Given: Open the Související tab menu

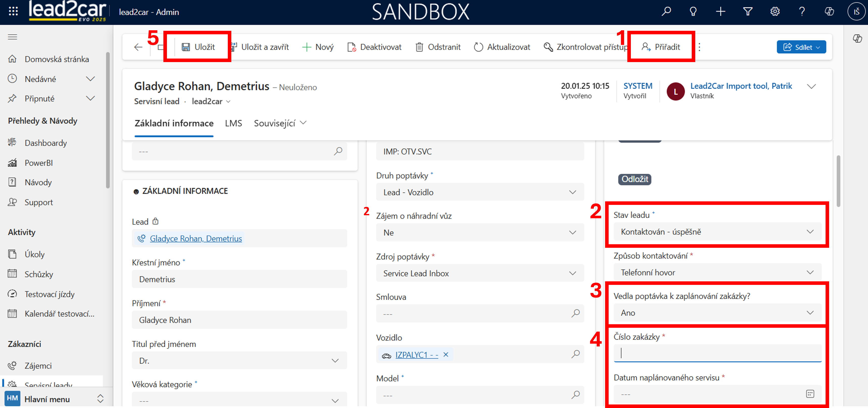Looking at the screenshot, I should coord(280,123).
